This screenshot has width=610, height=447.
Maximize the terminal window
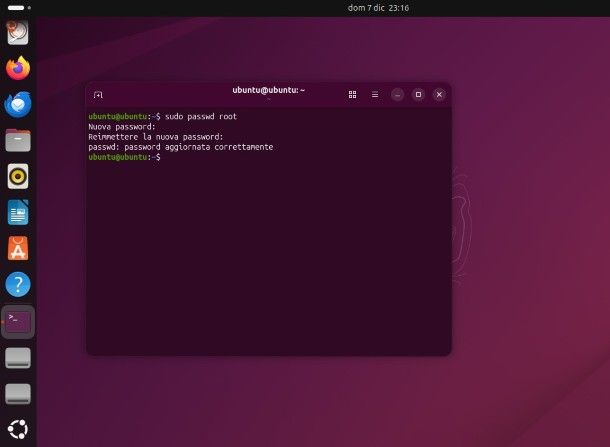(x=418, y=94)
